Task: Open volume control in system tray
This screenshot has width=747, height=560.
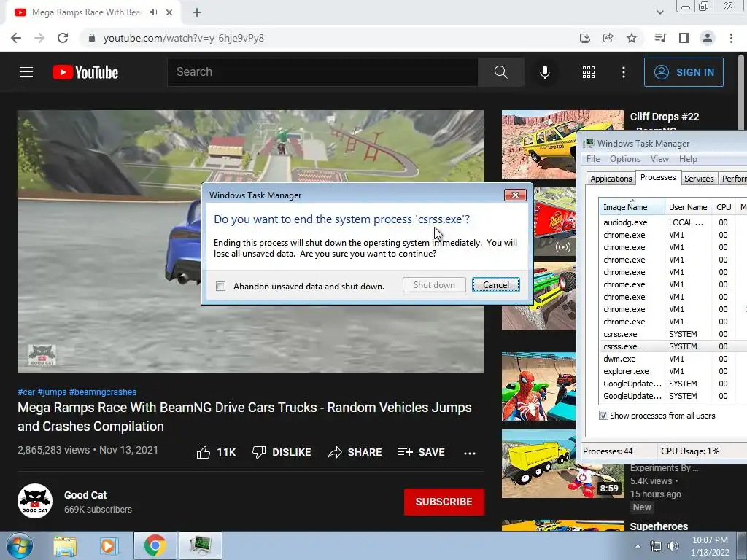Action: point(673,546)
